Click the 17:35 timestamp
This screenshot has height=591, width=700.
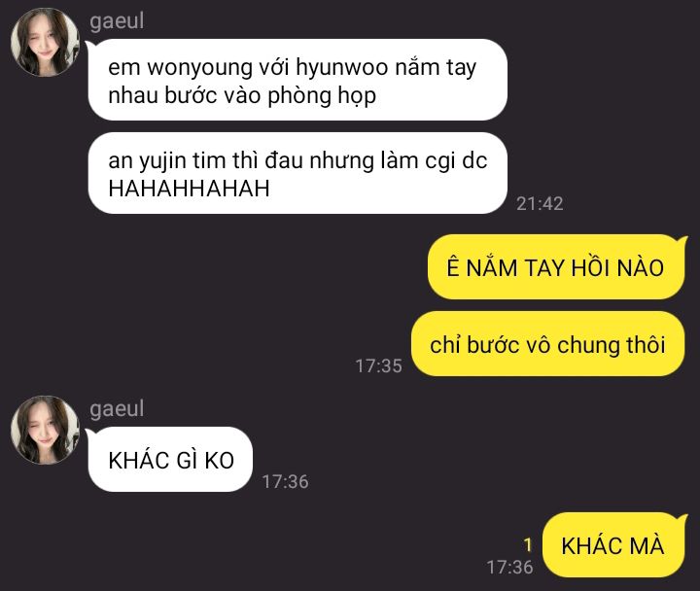378,366
